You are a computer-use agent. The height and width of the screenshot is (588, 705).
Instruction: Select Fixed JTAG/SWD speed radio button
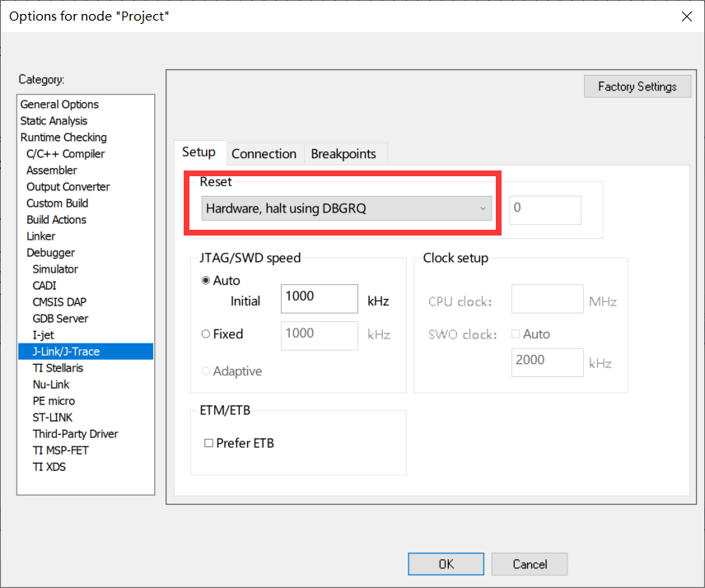coord(206,334)
